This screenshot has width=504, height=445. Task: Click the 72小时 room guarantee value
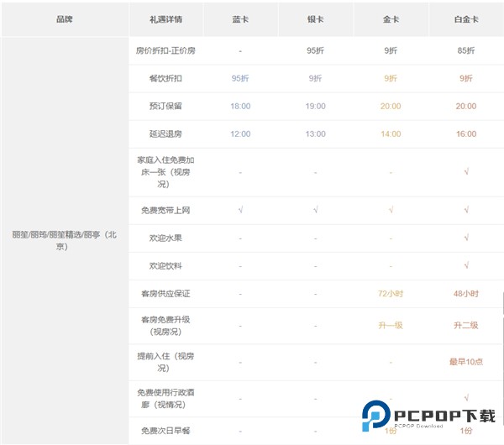pyautogui.click(x=391, y=294)
